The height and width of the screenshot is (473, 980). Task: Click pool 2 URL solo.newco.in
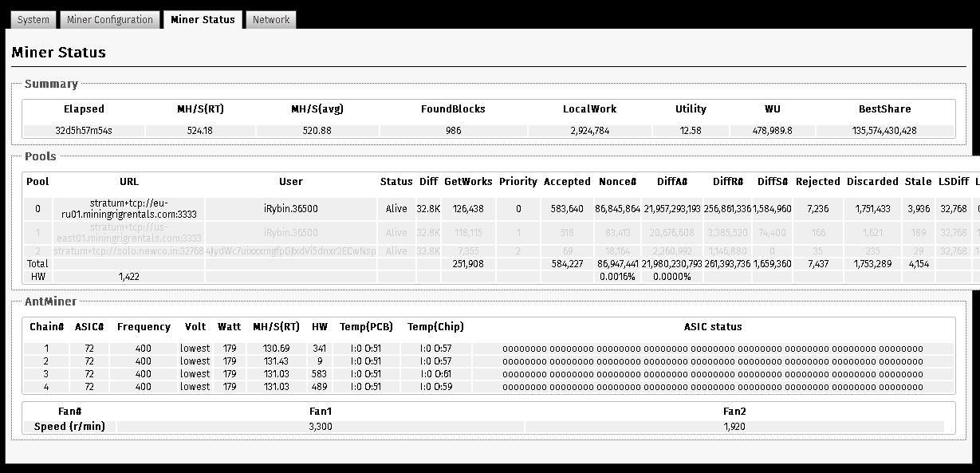(x=129, y=251)
